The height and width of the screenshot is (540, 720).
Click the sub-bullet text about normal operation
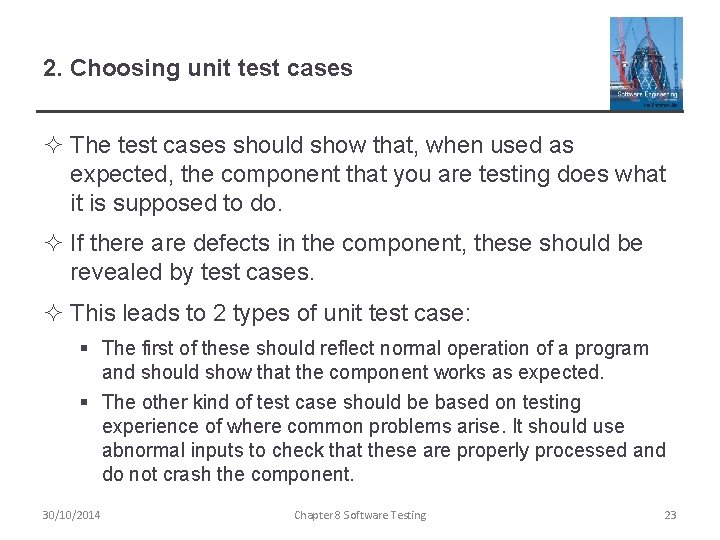click(375, 360)
